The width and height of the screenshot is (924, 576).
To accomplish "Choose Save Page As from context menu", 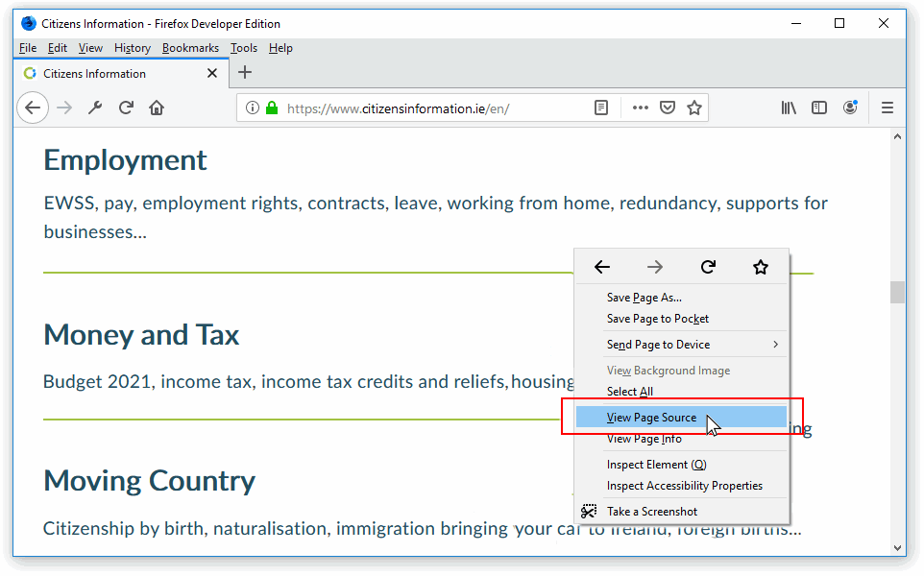I will [681, 298].
